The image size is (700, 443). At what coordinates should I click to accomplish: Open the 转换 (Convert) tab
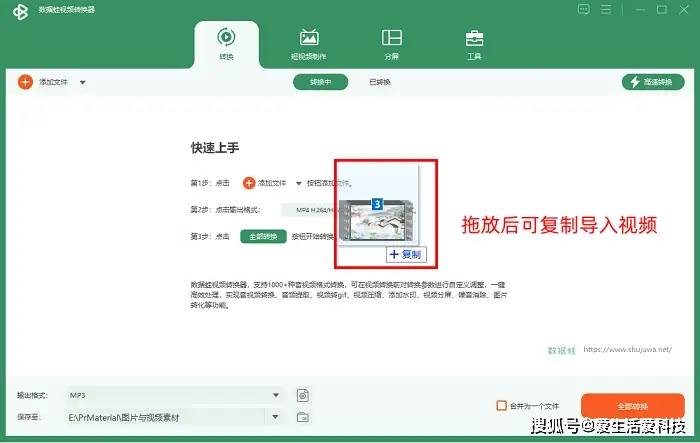tap(226, 44)
